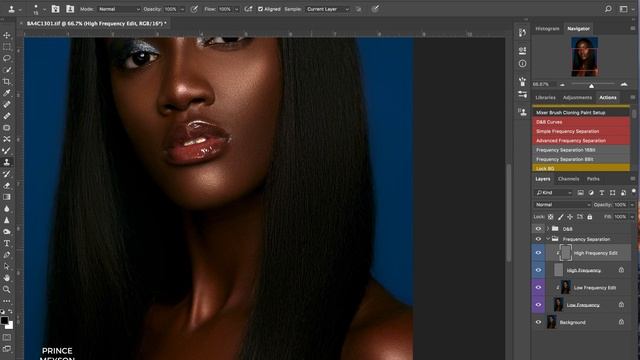Image resolution: width=640 pixels, height=360 pixels.
Task: Toggle the Aligned checkbox
Action: pyautogui.click(x=260, y=9)
